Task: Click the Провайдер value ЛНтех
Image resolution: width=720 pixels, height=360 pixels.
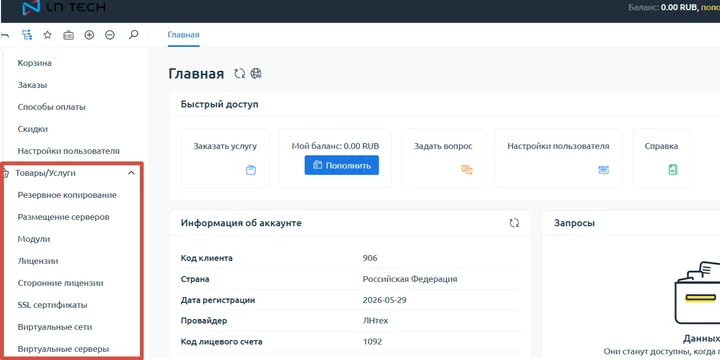Action: pos(375,321)
